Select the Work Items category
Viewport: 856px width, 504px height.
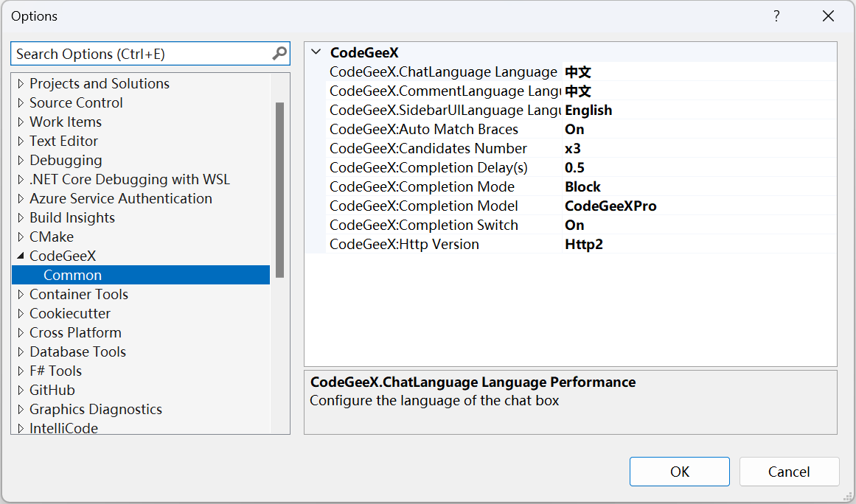coord(66,122)
